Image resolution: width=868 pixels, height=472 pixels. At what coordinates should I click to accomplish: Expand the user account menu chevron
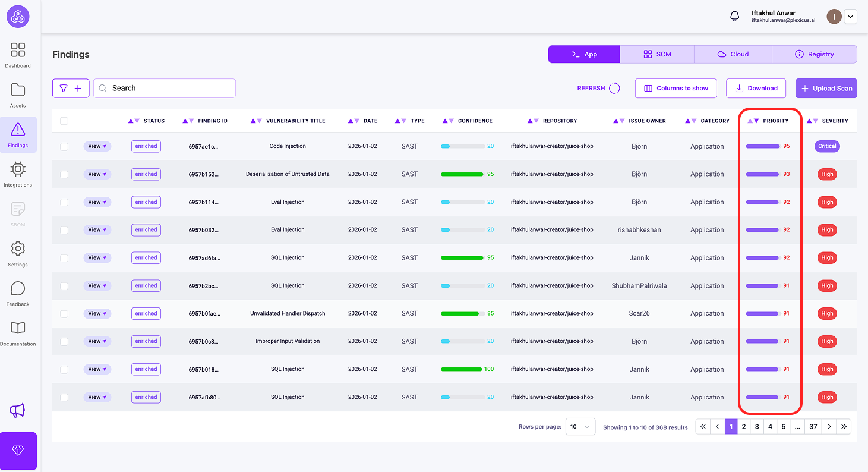pos(850,16)
